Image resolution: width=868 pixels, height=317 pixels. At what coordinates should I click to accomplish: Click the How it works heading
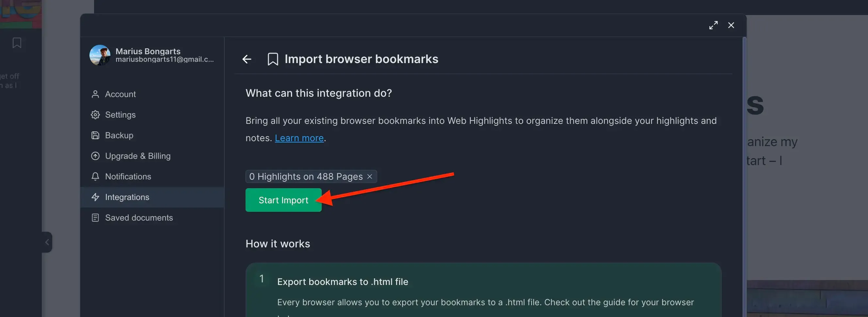coord(278,243)
